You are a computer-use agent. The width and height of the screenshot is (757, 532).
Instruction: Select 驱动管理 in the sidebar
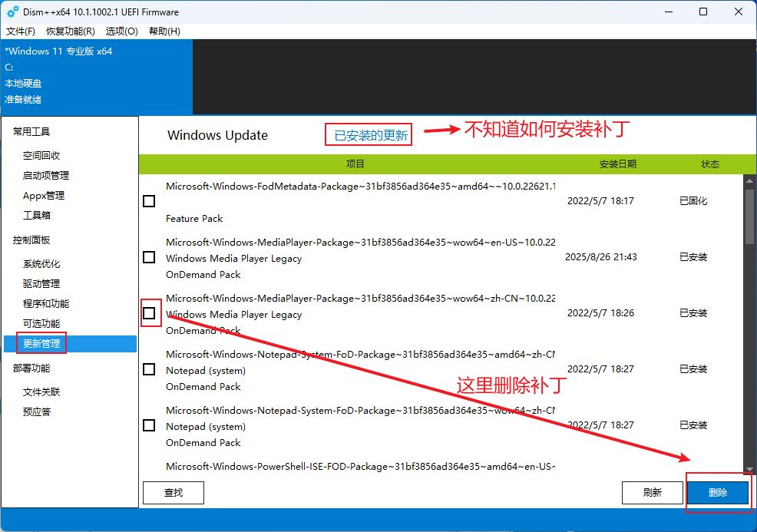click(41, 284)
